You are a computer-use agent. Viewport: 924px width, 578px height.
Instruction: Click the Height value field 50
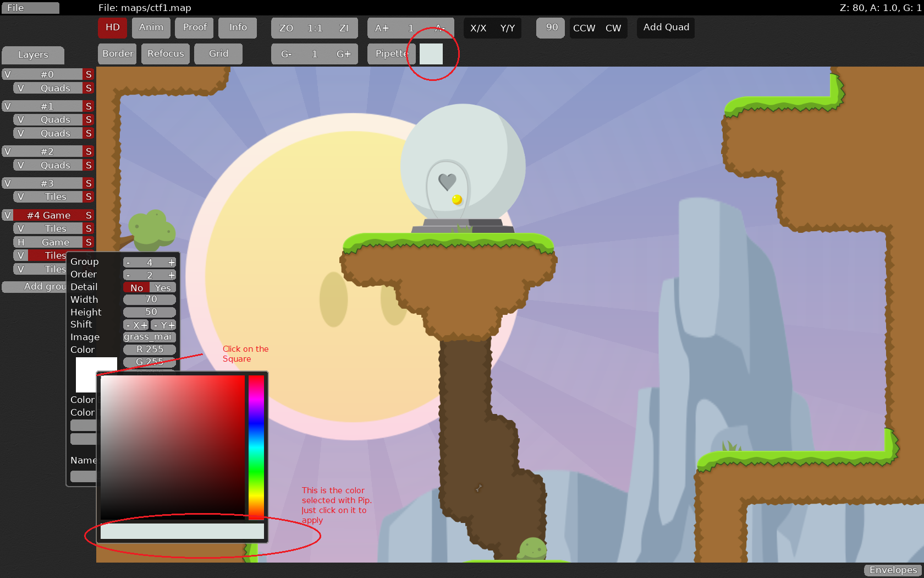[150, 312]
